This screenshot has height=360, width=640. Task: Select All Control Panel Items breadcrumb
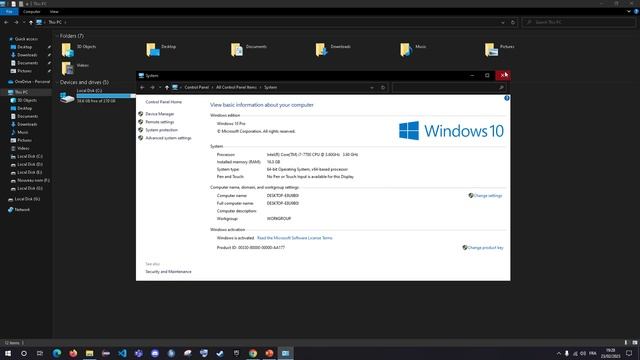(x=236, y=87)
